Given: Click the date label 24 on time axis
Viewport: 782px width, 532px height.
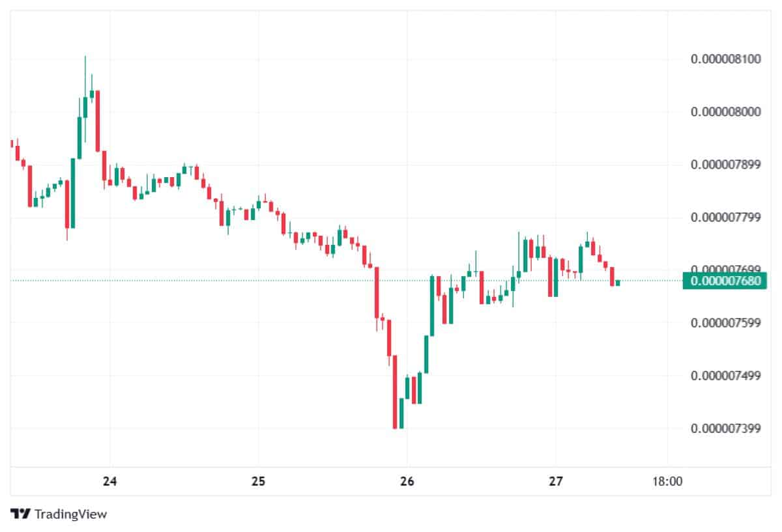Looking at the screenshot, I should [110, 482].
